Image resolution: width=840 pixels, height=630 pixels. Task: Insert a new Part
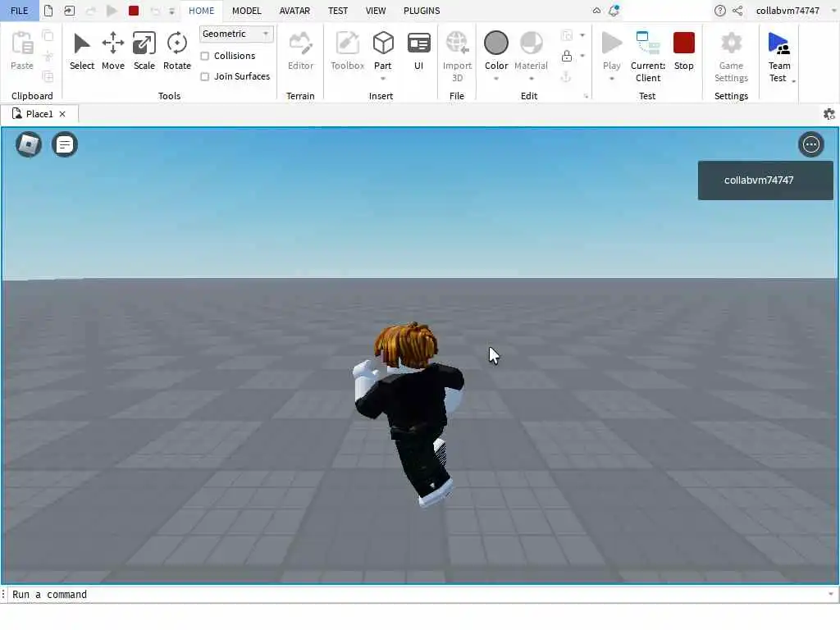pyautogui.click(x=383, y=50)
